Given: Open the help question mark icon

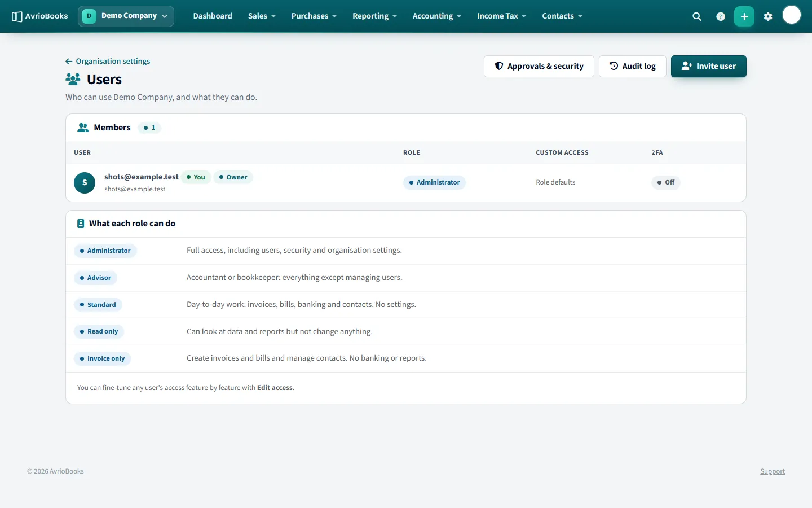Looking at the screenshot, I should coord(721,16).
